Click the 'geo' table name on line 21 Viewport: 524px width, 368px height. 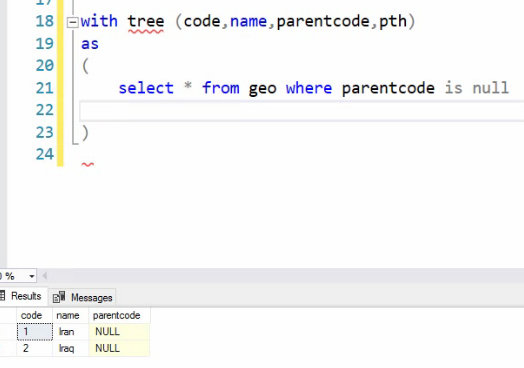[x=262, y=90]
